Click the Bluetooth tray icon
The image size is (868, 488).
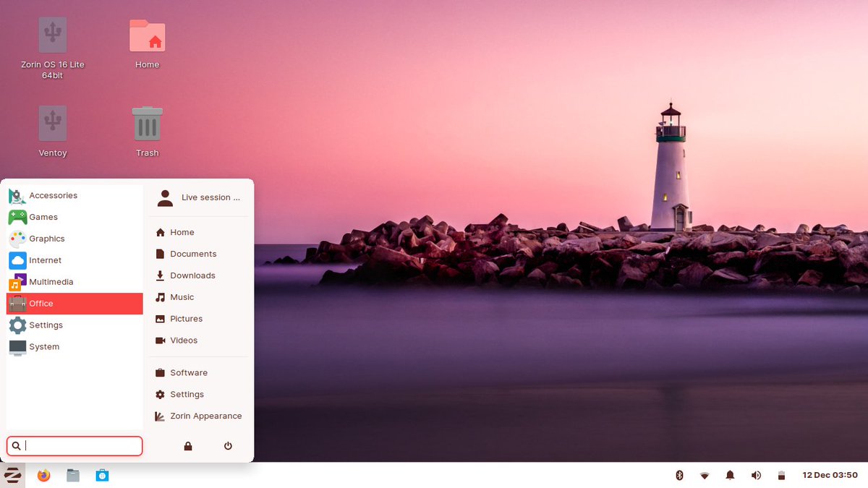pyautogui.click(x=679, y=475)
